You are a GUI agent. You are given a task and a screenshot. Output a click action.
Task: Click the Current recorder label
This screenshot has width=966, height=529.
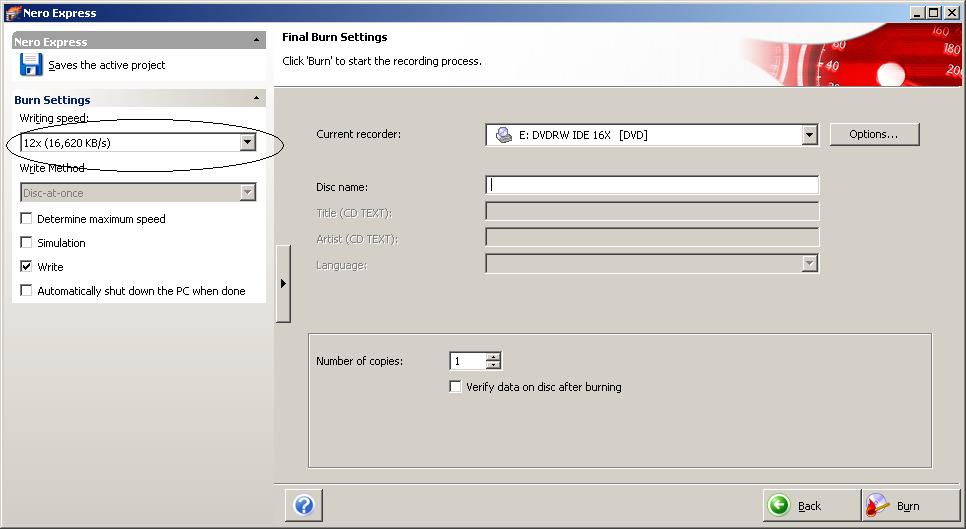tap(359, 134)
